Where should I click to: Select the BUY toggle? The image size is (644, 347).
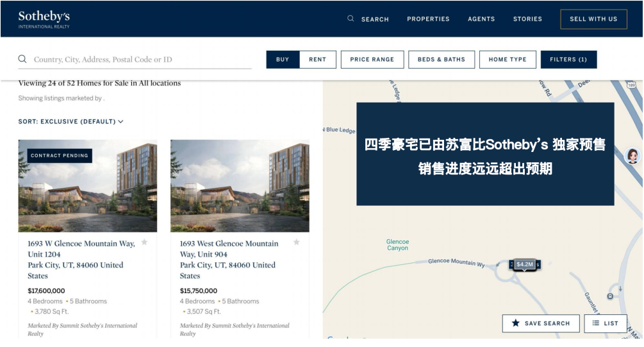[283, 60]
